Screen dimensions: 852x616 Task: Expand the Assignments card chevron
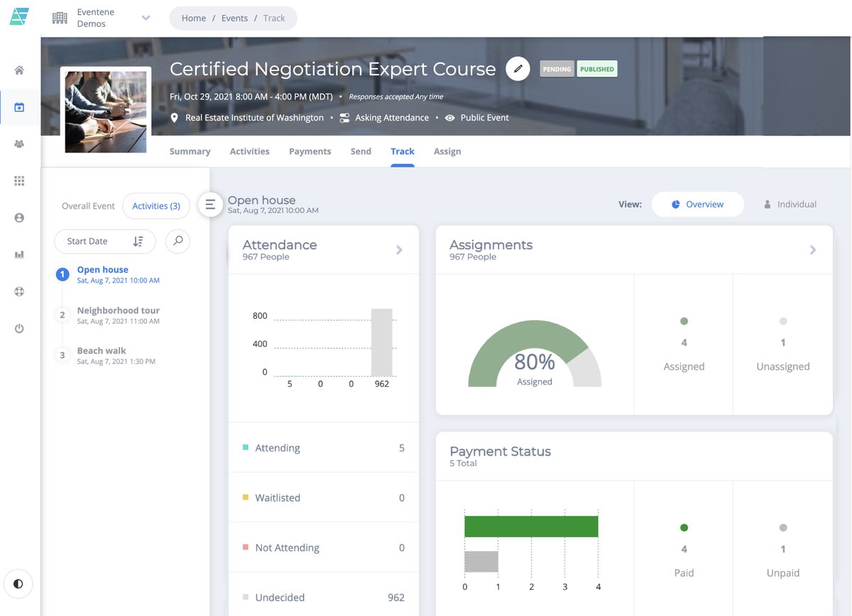[813, 250]
